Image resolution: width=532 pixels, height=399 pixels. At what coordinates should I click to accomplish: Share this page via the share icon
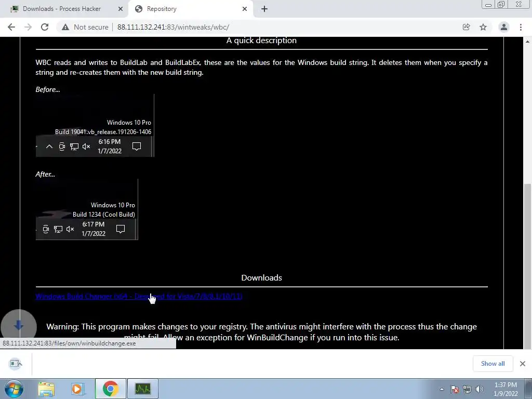coord(466,27)
